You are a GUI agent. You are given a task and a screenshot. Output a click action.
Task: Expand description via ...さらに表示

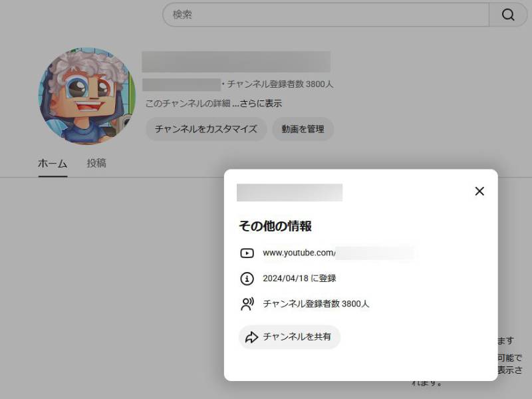(257, 104)
